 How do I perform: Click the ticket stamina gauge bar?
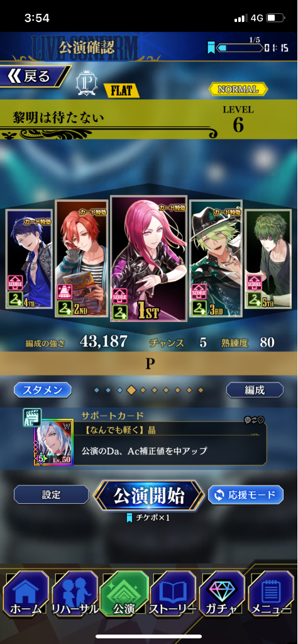[240, 48]
